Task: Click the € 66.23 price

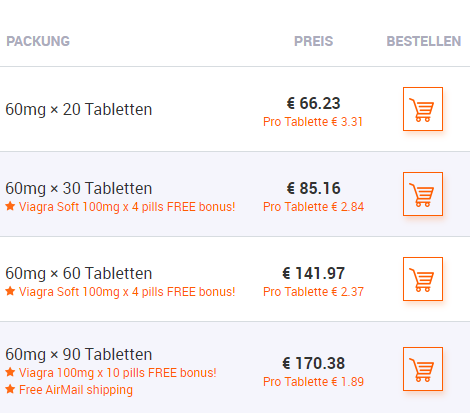Action: tap(313, 103)
